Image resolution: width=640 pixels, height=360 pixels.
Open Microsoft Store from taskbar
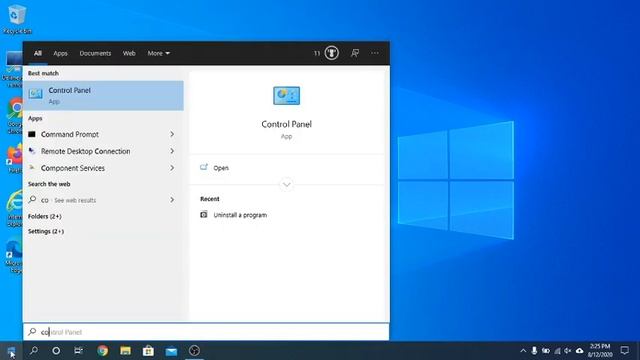pyautogui.click(x=148, y=351)
